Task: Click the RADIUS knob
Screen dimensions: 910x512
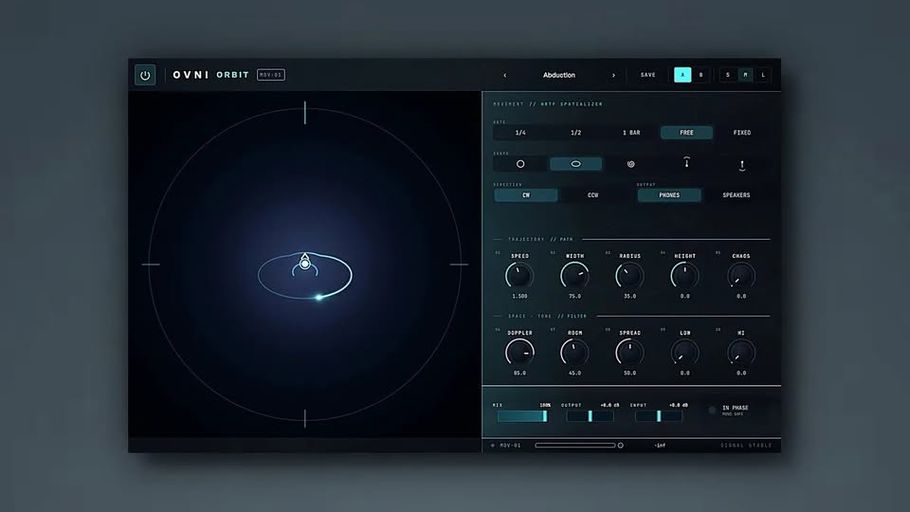Action: coord(630,276)
